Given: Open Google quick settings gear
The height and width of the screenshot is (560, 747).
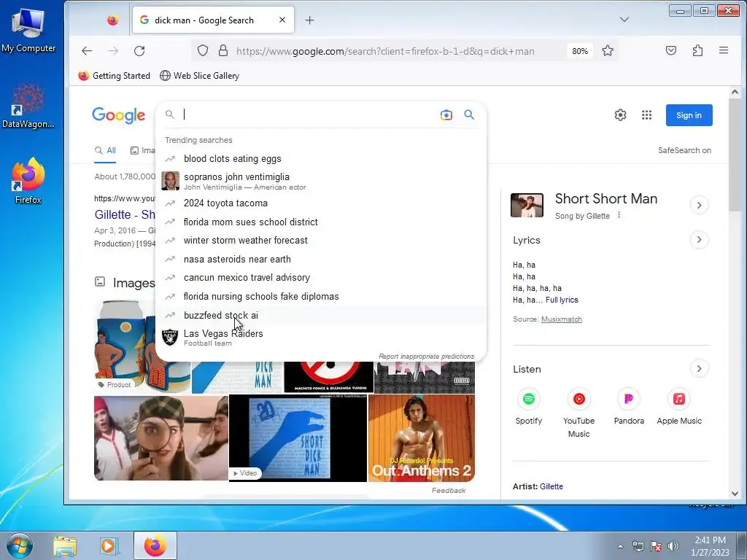Looking at the screenshot, I should point(620,114).
